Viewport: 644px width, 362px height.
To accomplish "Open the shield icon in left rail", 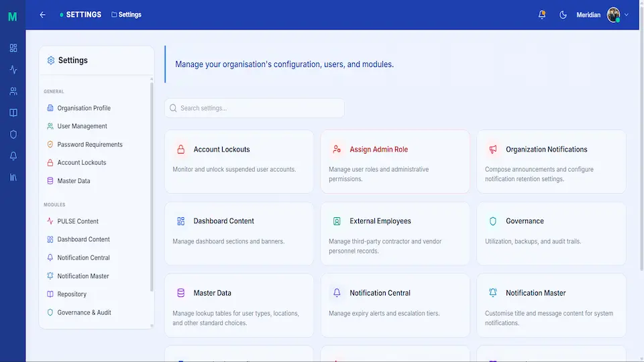I will point(13,134).
